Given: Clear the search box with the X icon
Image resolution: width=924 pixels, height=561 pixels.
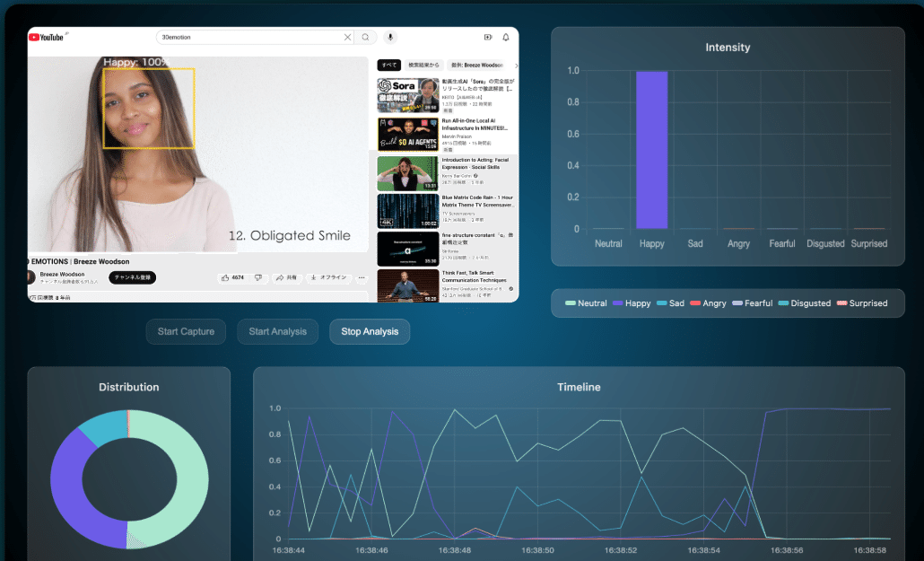Looking at the screenshot, I should pos(348,37).
